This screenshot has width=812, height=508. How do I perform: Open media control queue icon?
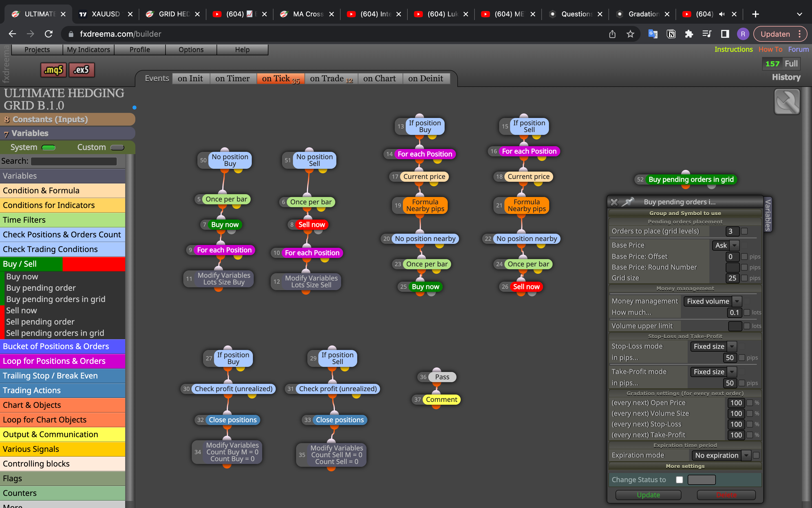click(707, 34)
